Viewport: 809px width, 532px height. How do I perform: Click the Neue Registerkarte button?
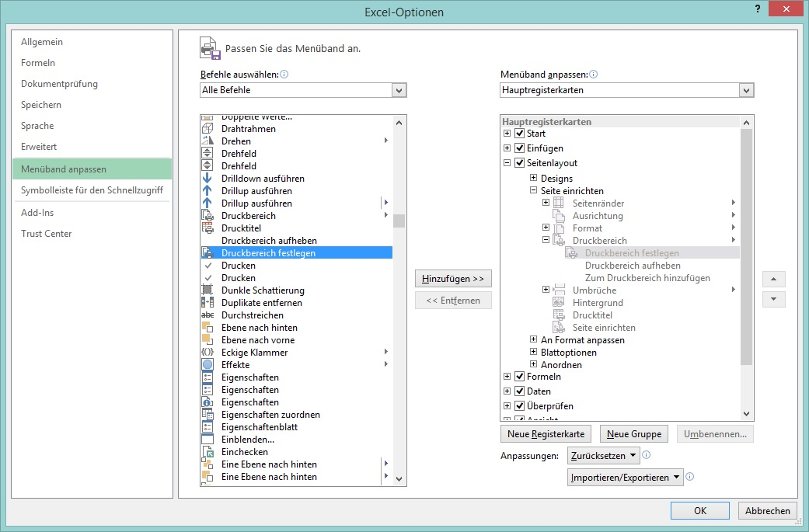click(546, 434)
